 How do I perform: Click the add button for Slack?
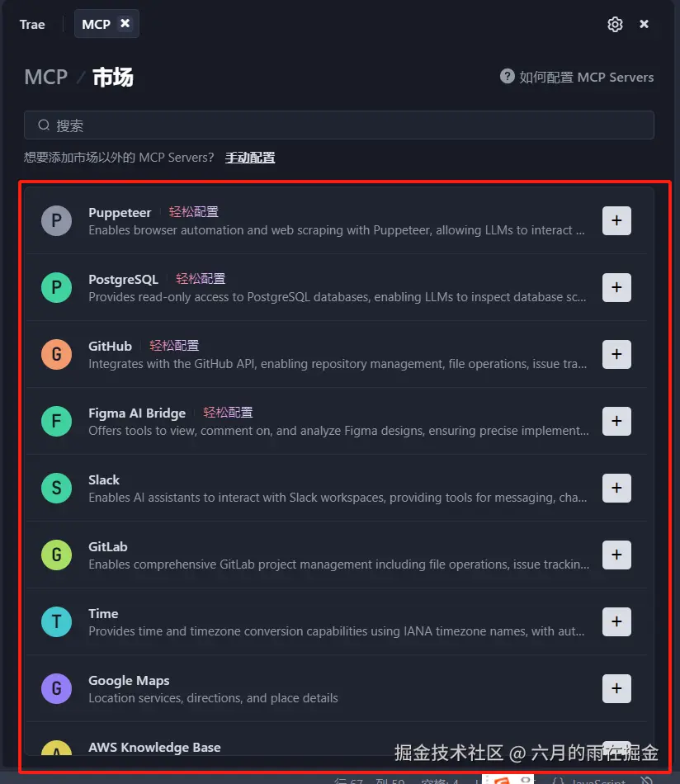click(616, 488)
